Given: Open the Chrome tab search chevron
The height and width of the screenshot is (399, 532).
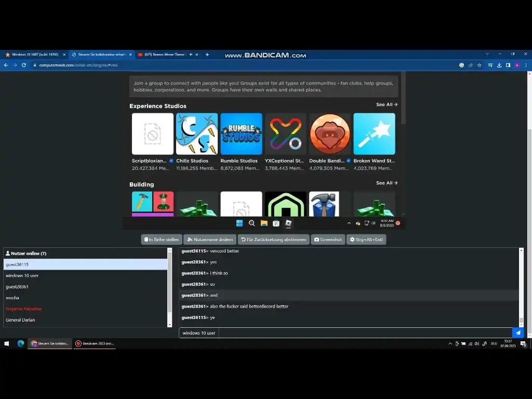Looking at the screenshot, I should click(x=487, y=54).
